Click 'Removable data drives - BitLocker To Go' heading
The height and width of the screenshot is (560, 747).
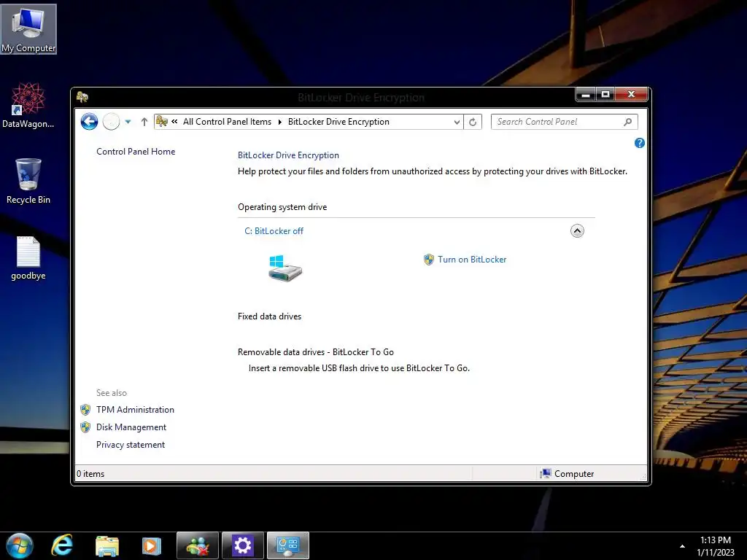click(x=316, y=352)
